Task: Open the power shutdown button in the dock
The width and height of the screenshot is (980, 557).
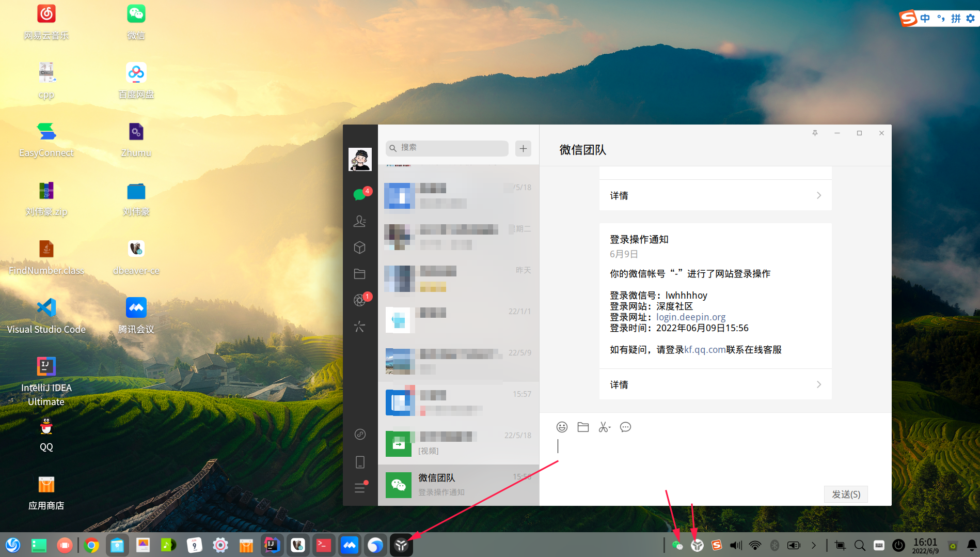Action: coord(898,545)
